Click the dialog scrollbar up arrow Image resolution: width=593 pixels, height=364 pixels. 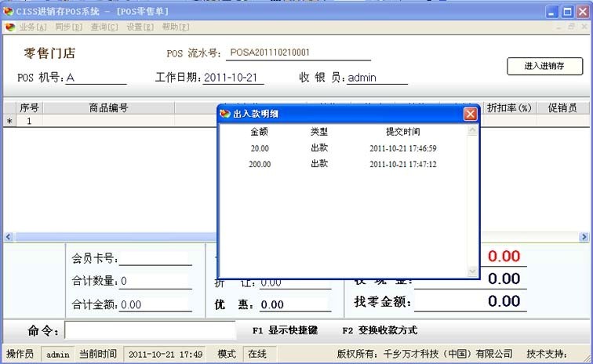[471, 132]
